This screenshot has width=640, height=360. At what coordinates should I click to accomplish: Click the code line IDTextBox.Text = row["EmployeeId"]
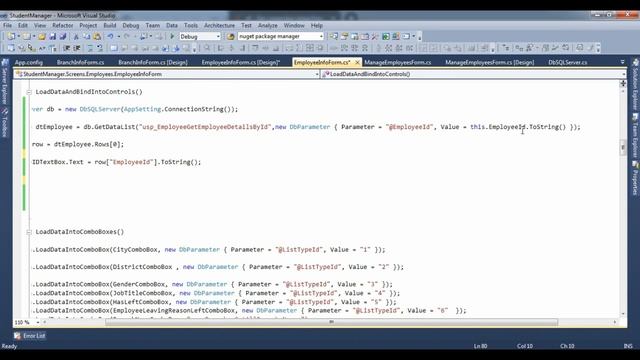[117, 162]
